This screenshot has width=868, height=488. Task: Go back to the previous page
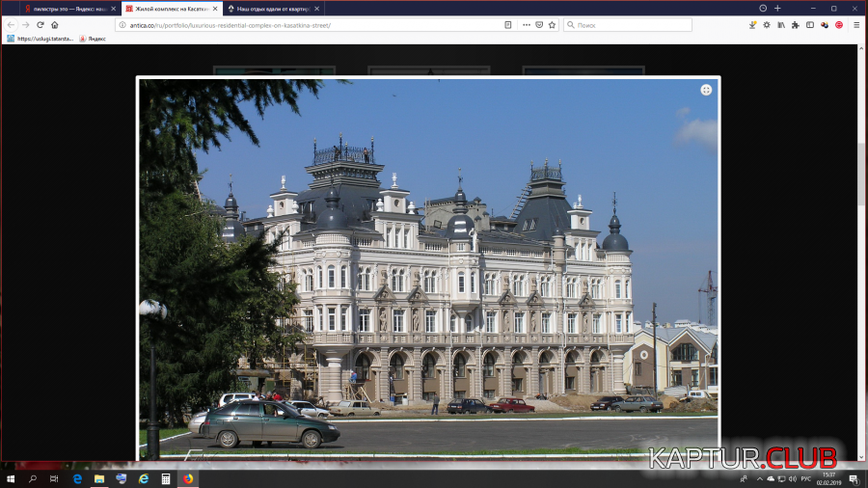point(11,25)
